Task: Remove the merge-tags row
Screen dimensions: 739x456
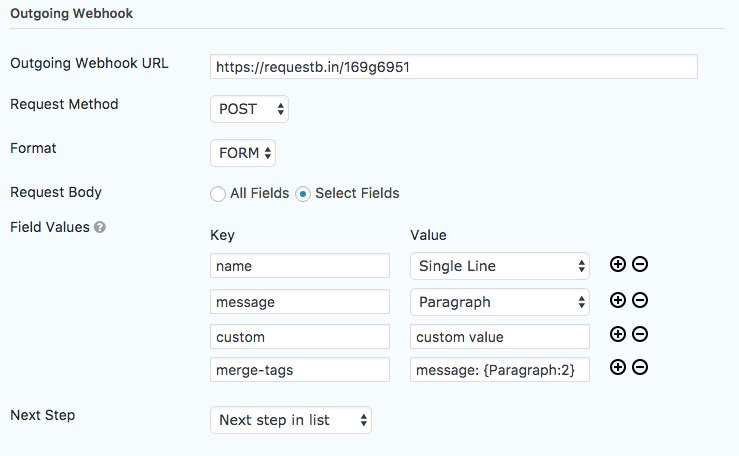Action: 640,367
